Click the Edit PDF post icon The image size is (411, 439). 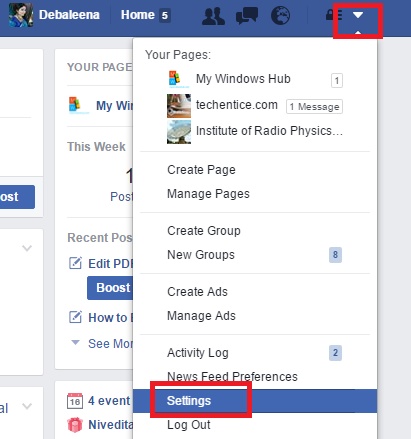coord(75,263)
